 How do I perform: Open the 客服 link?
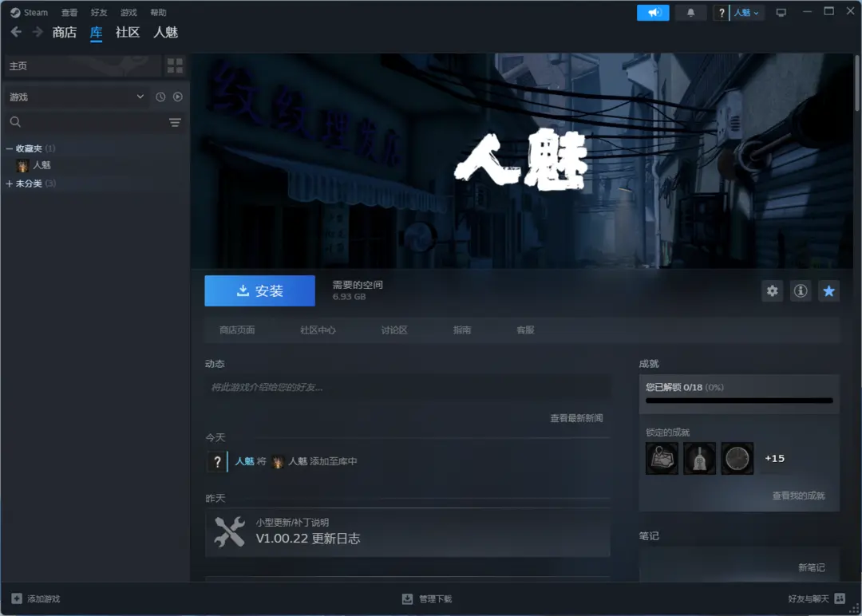525,330
